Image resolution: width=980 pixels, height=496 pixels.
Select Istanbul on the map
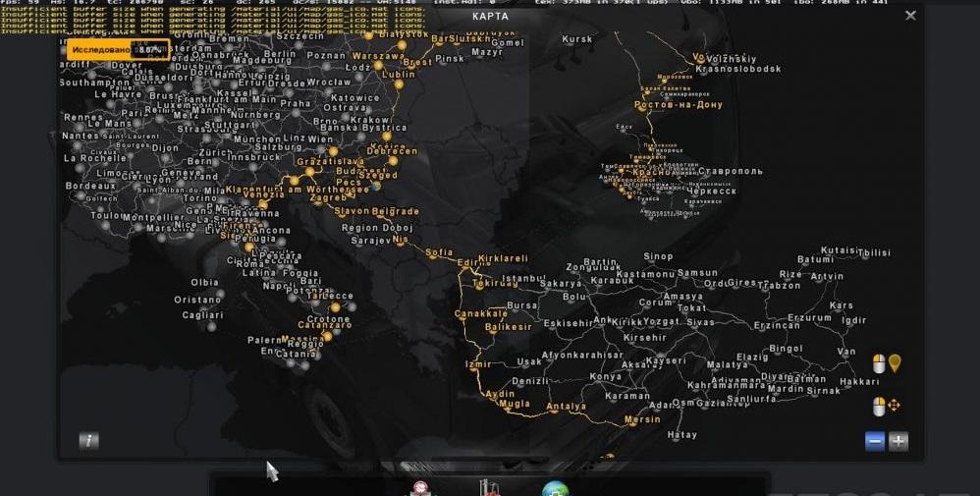(522, 279)
